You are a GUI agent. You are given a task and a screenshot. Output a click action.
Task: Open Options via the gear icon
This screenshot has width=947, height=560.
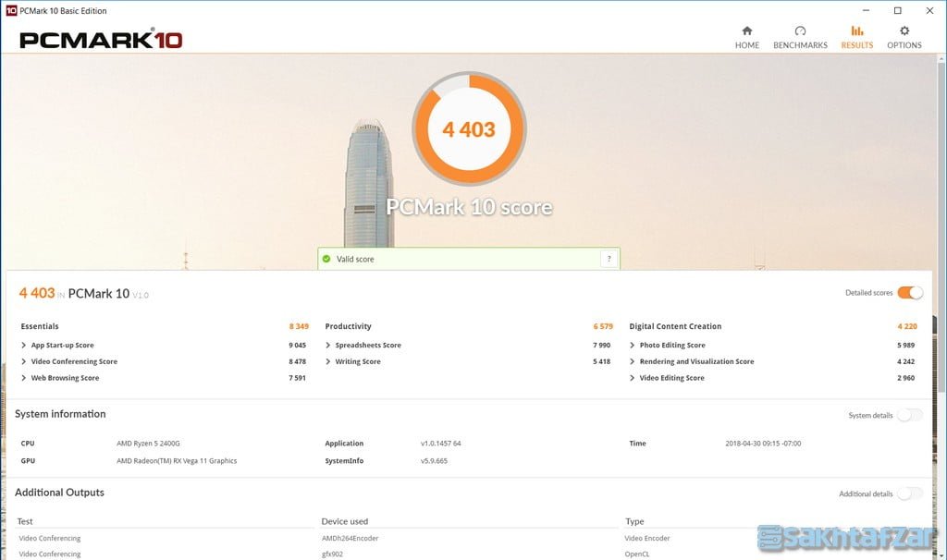click(x=904, y=30)
